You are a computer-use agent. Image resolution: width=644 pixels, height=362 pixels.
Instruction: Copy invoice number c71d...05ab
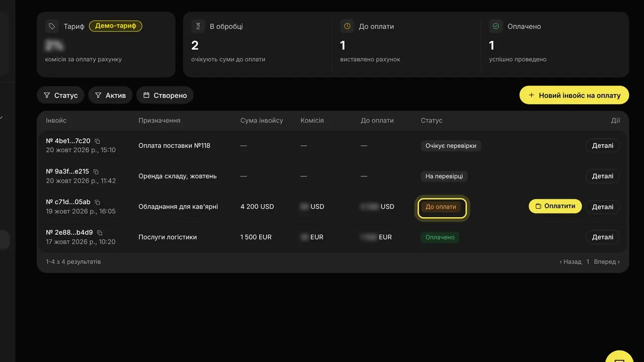[98, 202]
